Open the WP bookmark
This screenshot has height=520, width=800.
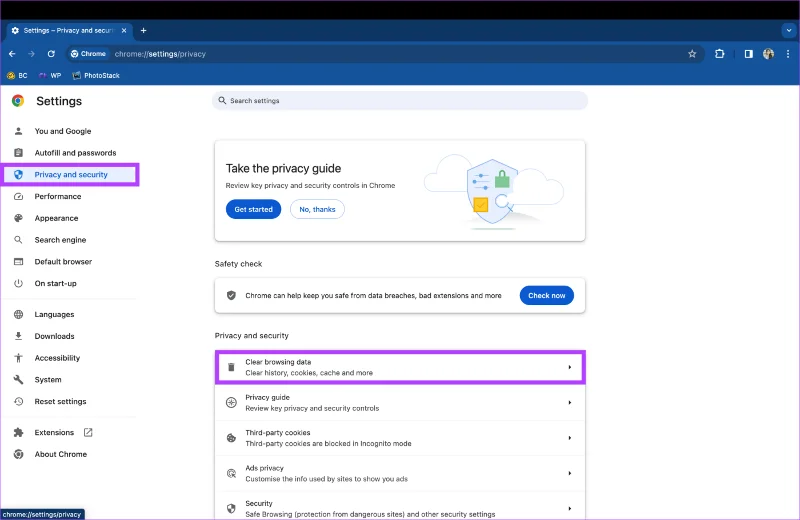(50, 76)
